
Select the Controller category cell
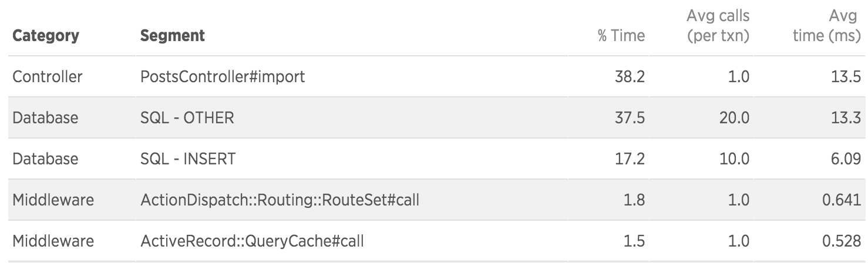tap(48, 76)
